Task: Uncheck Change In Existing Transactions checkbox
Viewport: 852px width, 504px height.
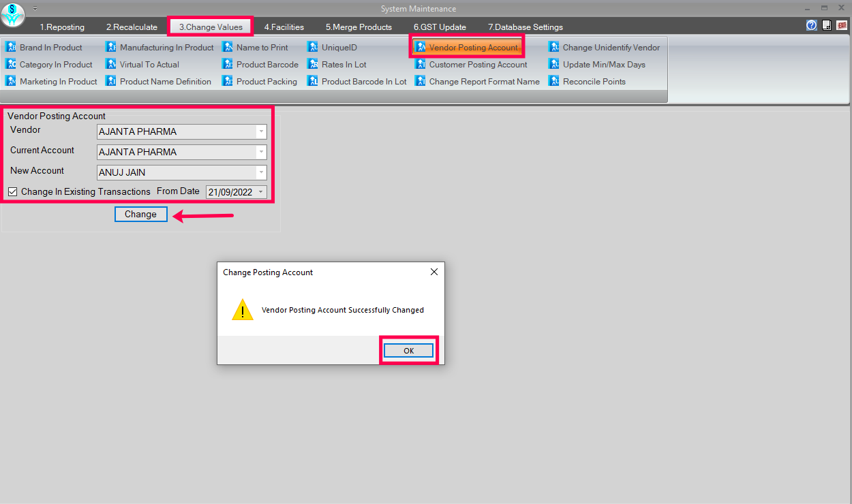Action: pos(13,192)
